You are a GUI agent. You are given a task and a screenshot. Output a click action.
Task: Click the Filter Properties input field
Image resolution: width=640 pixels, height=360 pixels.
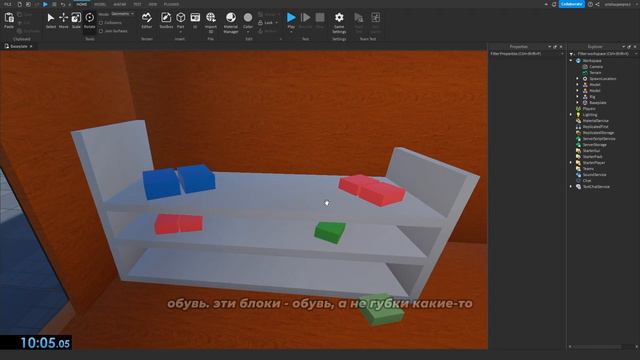pyautogui.click(x=524, y=53)
